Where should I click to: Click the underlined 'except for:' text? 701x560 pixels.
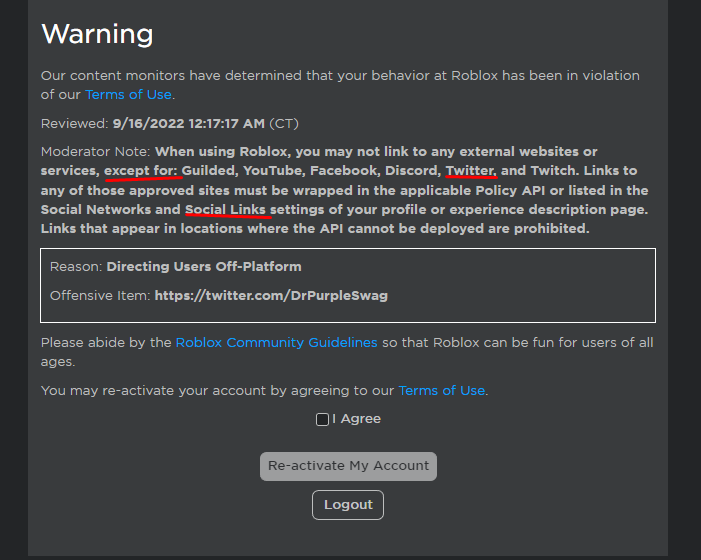coord(141,171)
